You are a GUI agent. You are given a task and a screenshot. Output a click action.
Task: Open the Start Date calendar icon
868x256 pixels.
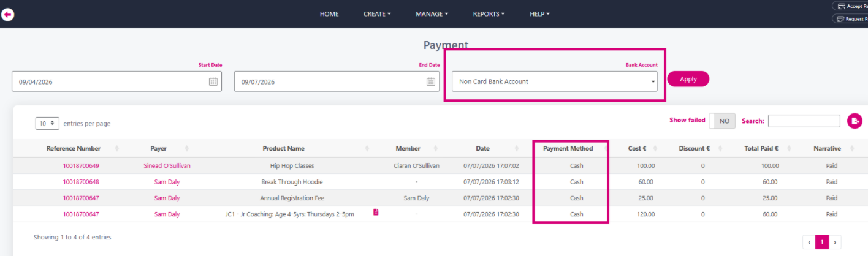[213, 81]
